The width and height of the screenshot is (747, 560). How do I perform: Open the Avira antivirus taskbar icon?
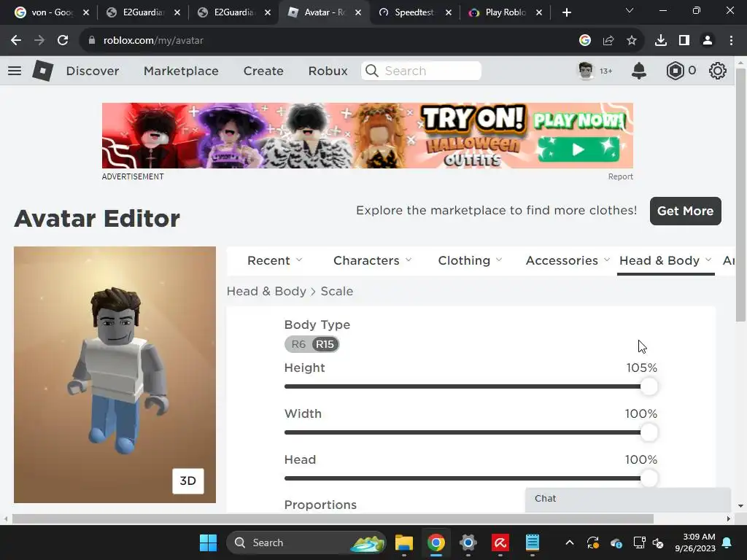500,542
